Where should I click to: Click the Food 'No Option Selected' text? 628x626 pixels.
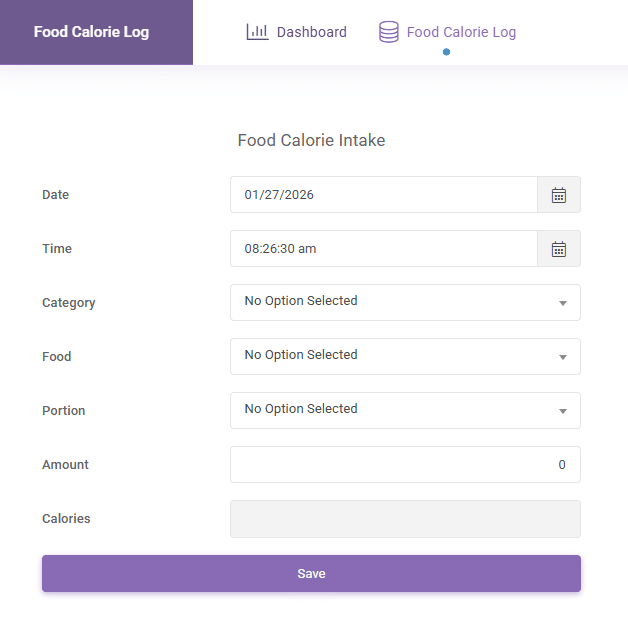(x=301, y=355)
